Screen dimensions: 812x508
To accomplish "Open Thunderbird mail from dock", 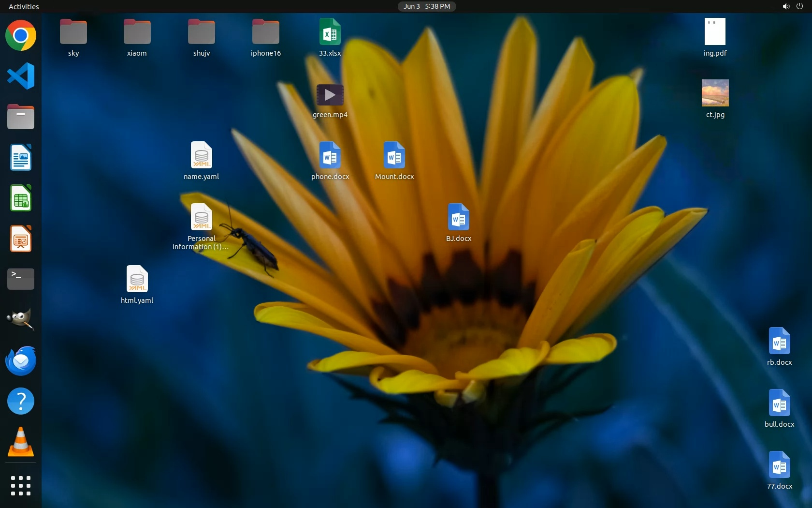I will click(21, 360).
